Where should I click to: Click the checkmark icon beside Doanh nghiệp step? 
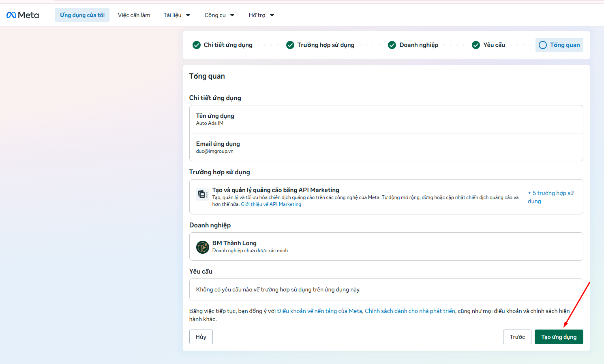pos(392,45)
